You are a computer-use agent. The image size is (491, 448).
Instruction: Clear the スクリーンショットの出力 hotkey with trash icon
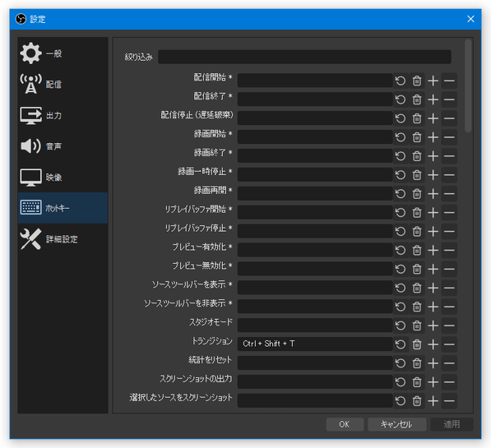tap(417, 382)
